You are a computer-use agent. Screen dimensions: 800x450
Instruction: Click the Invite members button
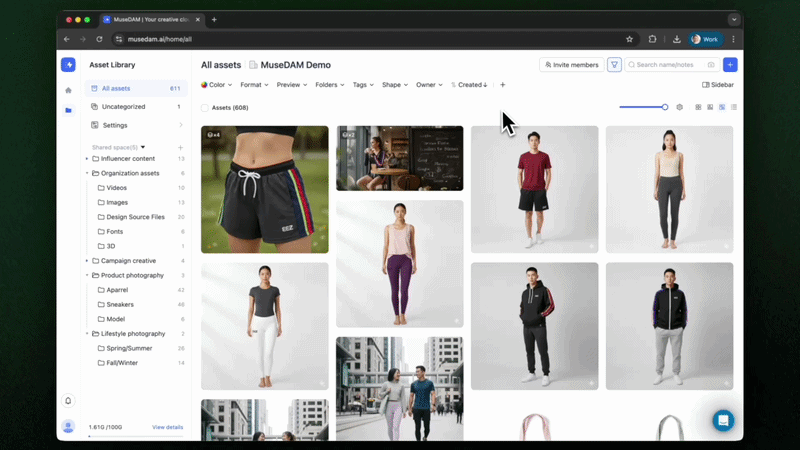(x=572, y=65)
